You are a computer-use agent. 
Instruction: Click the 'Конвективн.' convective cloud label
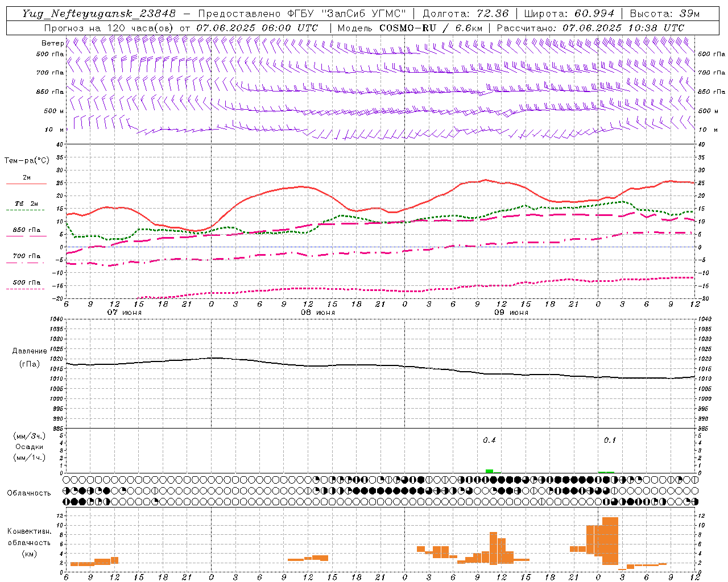(29, 531)
